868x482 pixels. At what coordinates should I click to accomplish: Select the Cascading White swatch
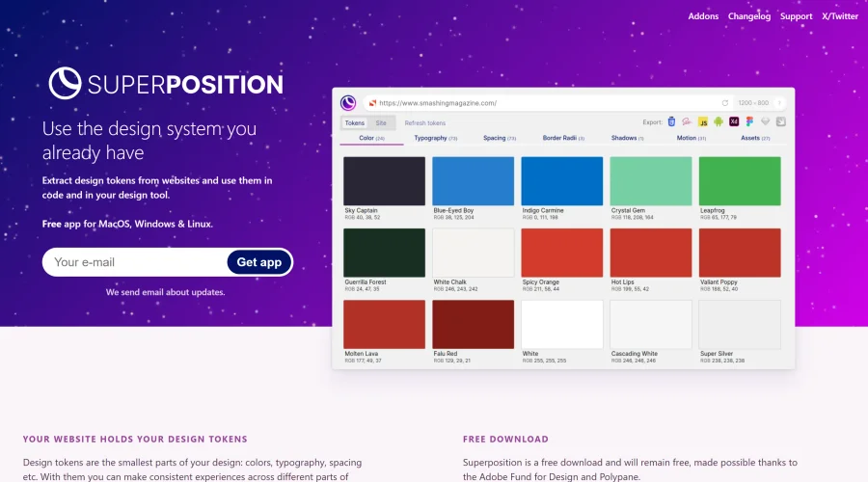[x=651, y=324]
